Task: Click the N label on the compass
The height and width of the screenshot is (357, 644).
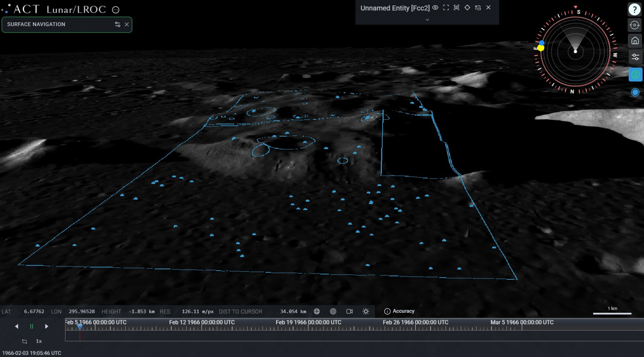Action: pos(572,92)
